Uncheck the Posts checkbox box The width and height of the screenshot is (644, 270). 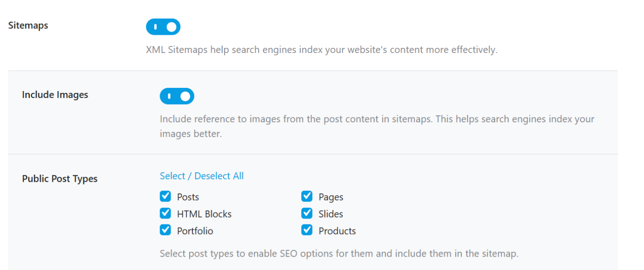pyautogui.click(x=166, y=197)
